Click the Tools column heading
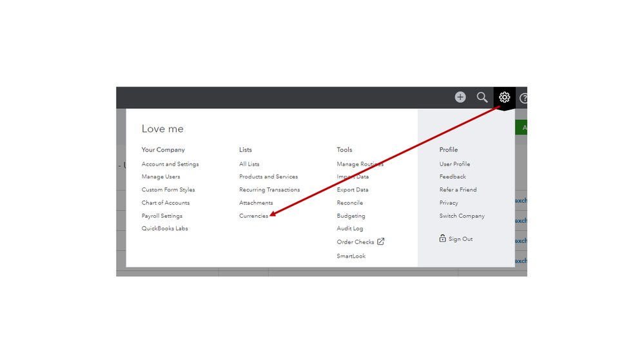 click(x=345, y=150)
